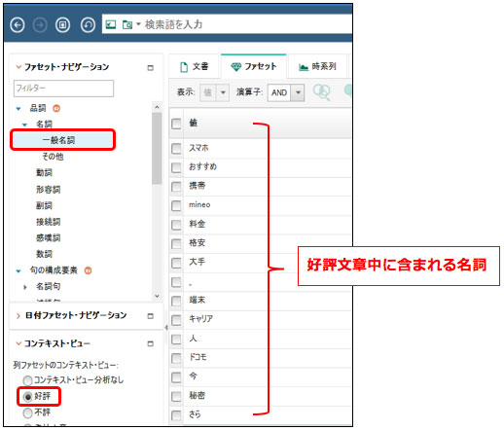Tick the select-all checkbox in 値 header
504x430 pixels.
point(176,124)
